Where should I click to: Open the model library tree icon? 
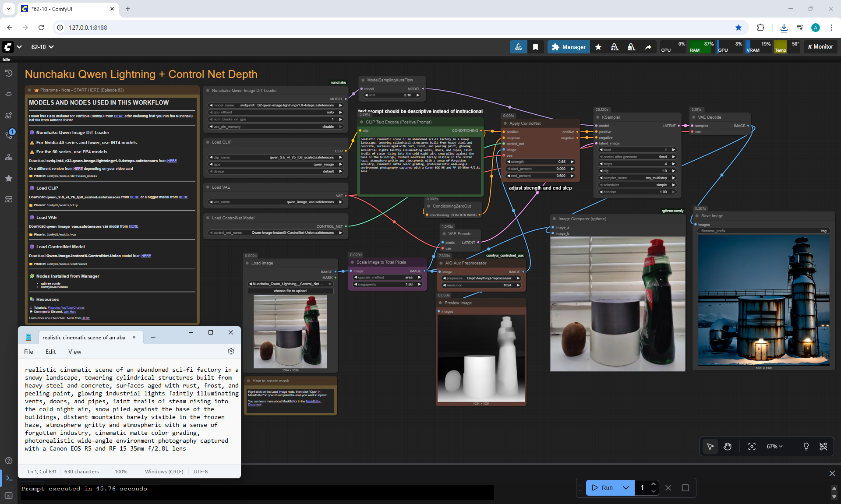9,157
